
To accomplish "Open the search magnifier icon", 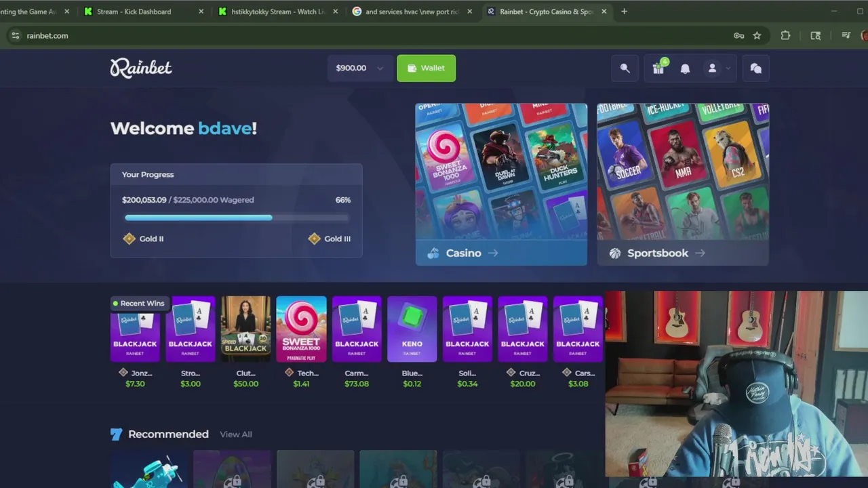I will click(625, 68).
